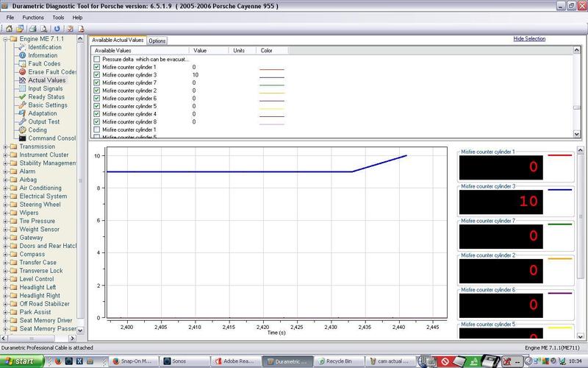Open Ready Status in engine tree

(x=46, y=97)
